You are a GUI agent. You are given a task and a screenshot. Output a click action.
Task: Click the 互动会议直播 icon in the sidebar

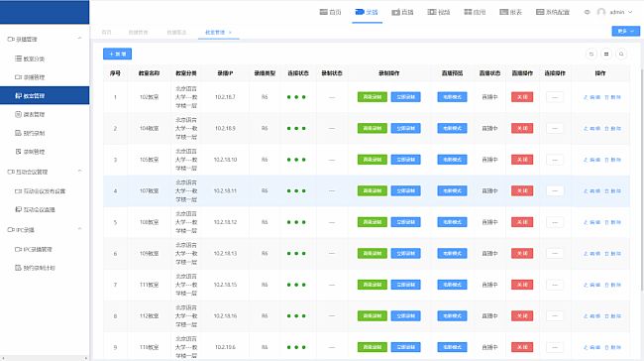coord(18,209)
